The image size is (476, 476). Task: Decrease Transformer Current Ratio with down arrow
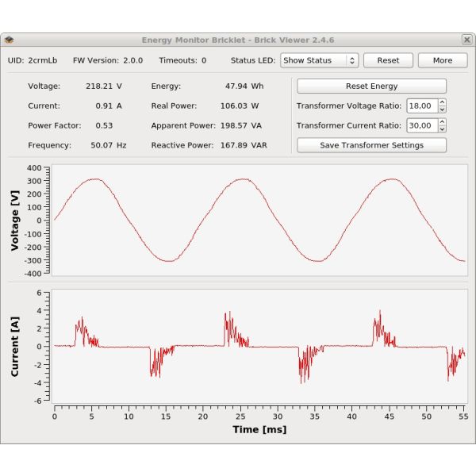tap(443, 129)
